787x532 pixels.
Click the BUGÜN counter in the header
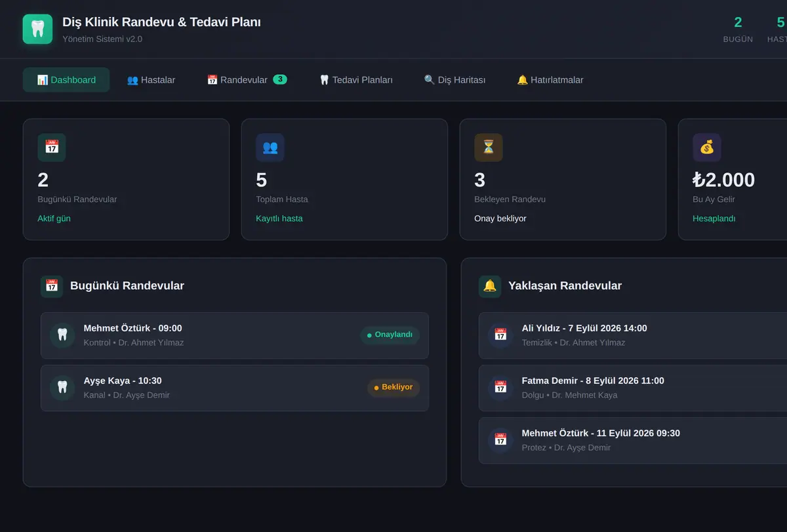tap(738, 30)
